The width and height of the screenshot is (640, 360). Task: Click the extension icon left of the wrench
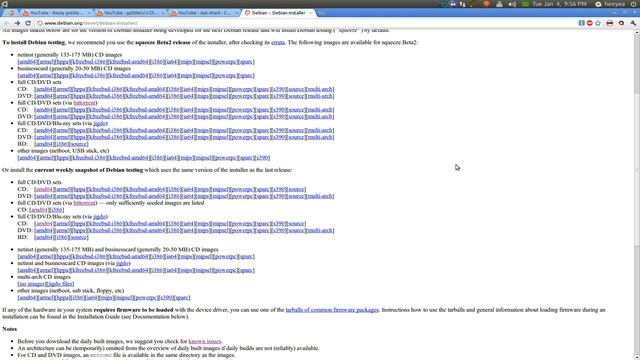pos(621,23)
